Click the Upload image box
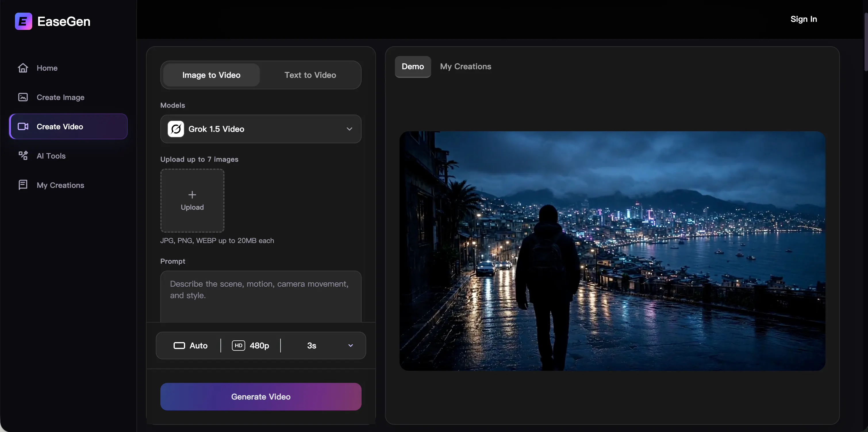 pyautogui.click(x=192, y=201)
